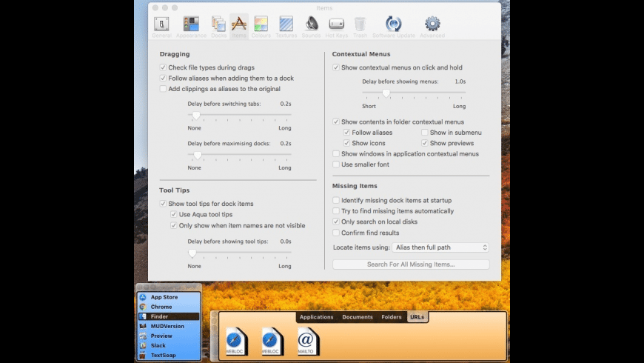644x363 pixels.
Task: Open the Sounds preferences pane
Action: pyautogui.click(x=312, y=25)
